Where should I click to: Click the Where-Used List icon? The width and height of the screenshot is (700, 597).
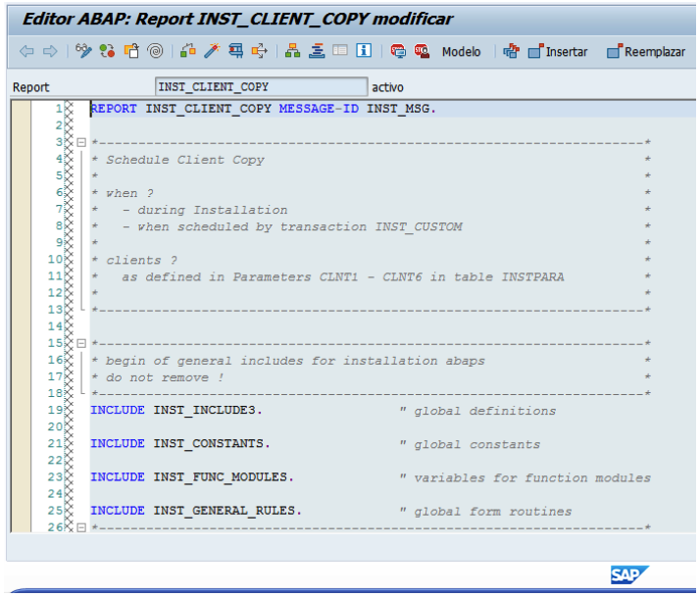(260, 51)
